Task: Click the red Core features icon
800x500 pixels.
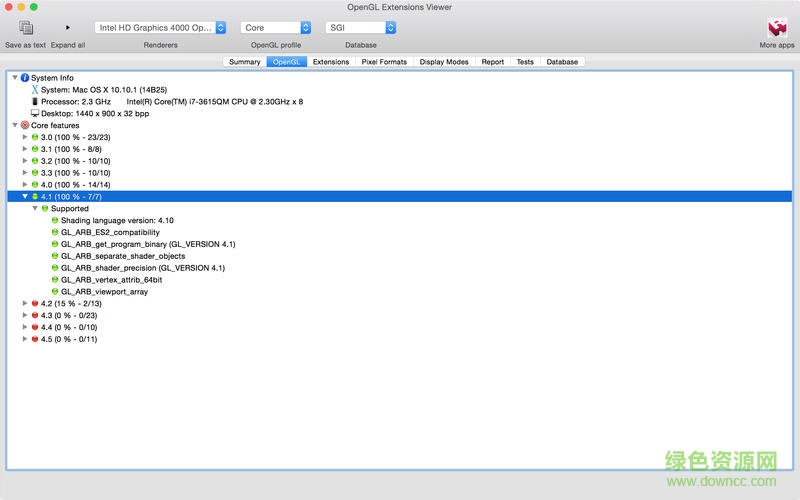Action: pos(25,125)
